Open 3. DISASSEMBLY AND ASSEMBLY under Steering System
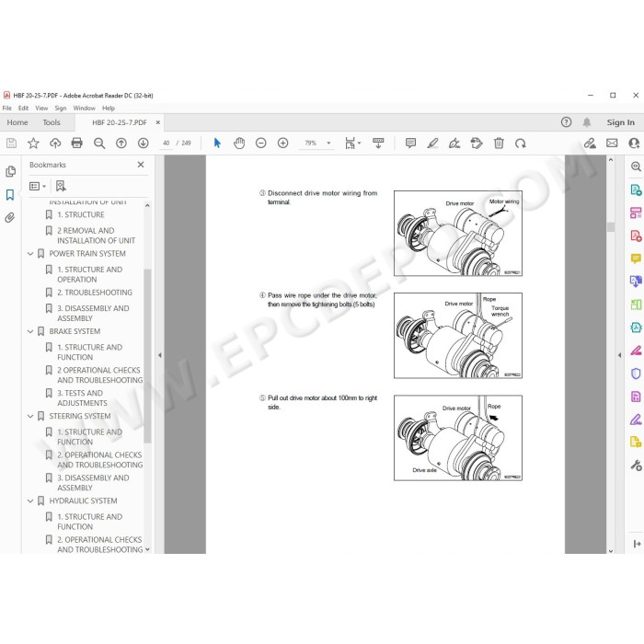Screen dimensions: 644x644 [x=93, y=483]
